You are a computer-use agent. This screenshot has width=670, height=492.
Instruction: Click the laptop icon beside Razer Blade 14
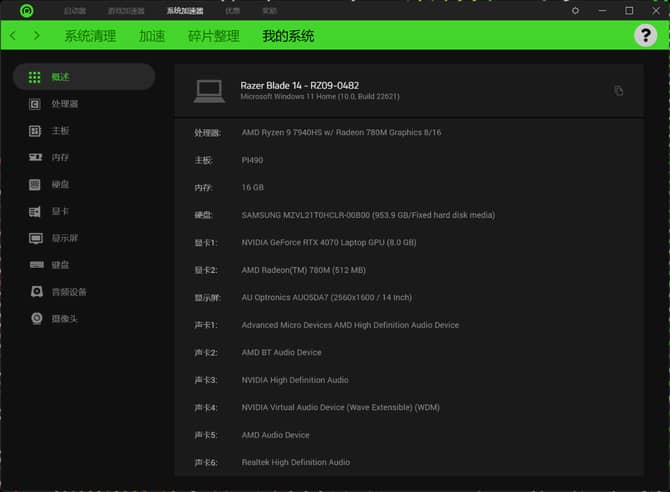(209, 91)
